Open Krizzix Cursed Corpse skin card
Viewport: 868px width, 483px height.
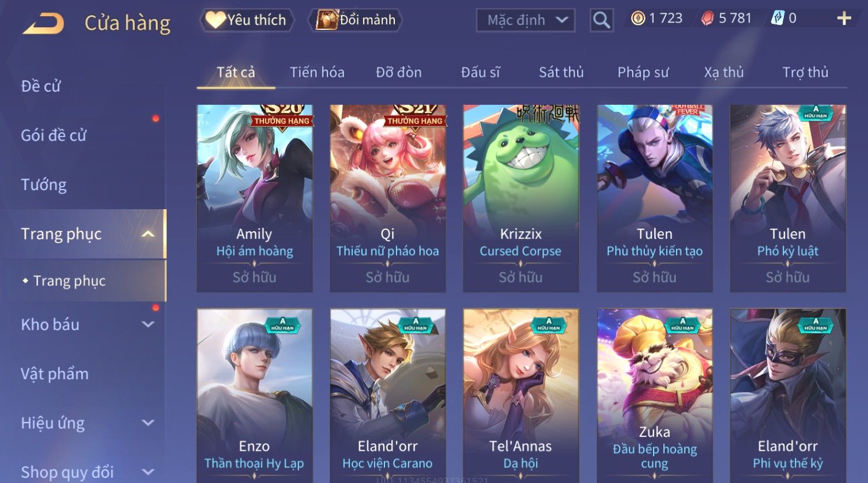(x=521, y=198)
